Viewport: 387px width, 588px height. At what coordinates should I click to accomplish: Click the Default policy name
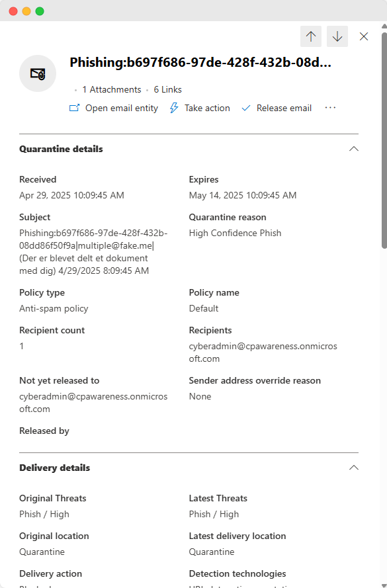coord(203,308)
